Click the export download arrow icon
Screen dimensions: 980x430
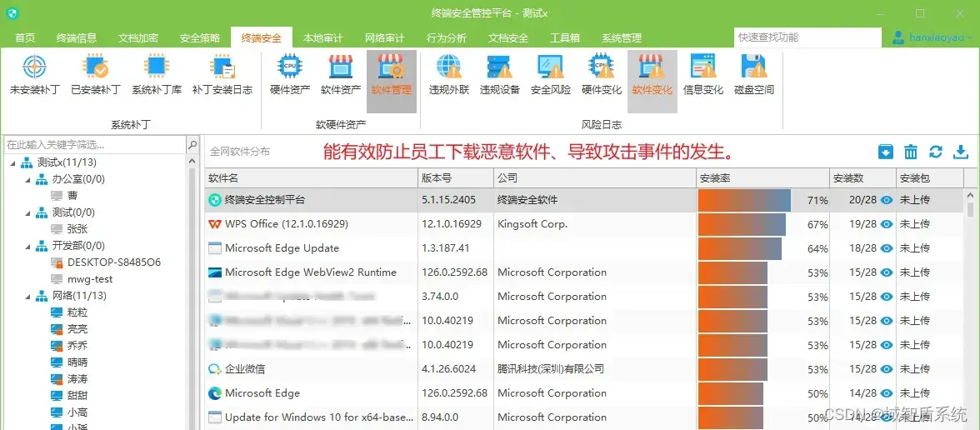click(x=961, y=152)
